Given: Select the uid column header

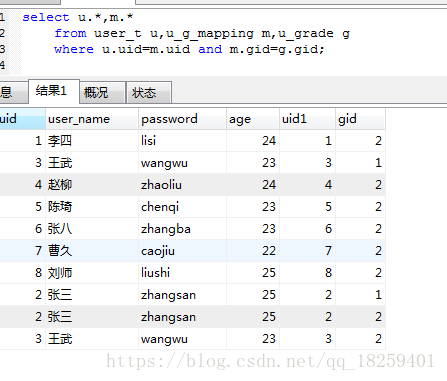Looking at the screenshot, I should click(22, 119).
